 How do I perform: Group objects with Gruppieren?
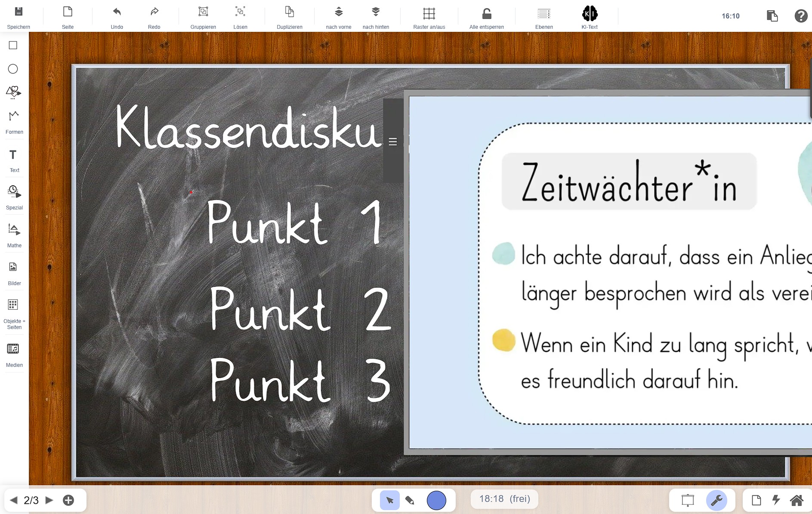(203, 12)
